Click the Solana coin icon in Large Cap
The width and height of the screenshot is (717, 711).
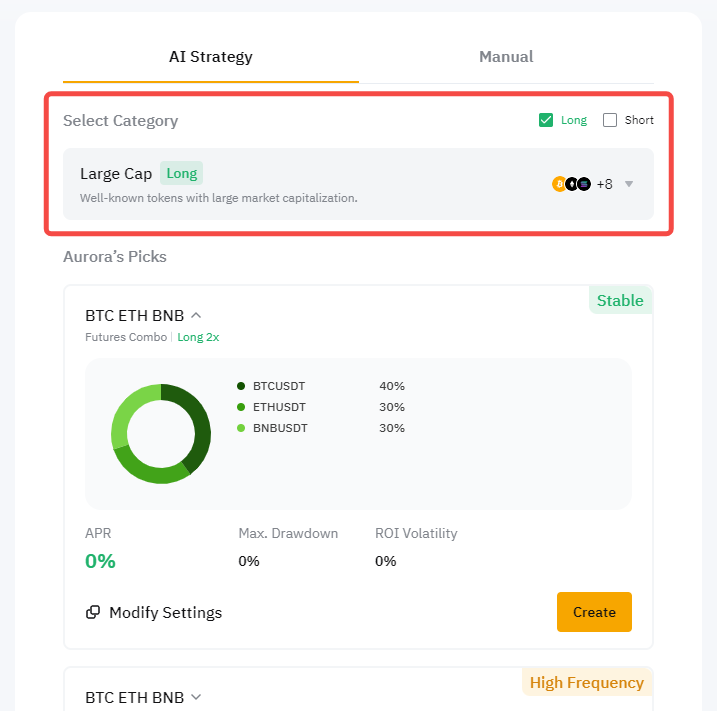[584, 184]
